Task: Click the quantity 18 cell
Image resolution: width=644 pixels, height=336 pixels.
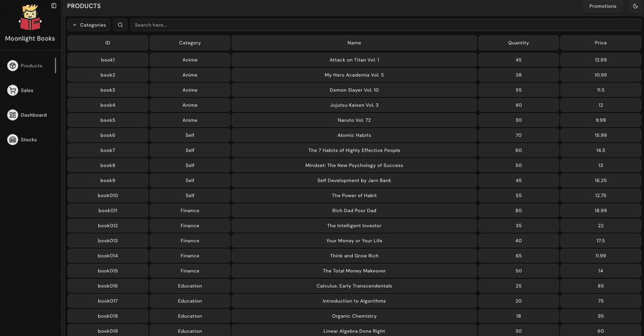Action: (x=518, y=316)
